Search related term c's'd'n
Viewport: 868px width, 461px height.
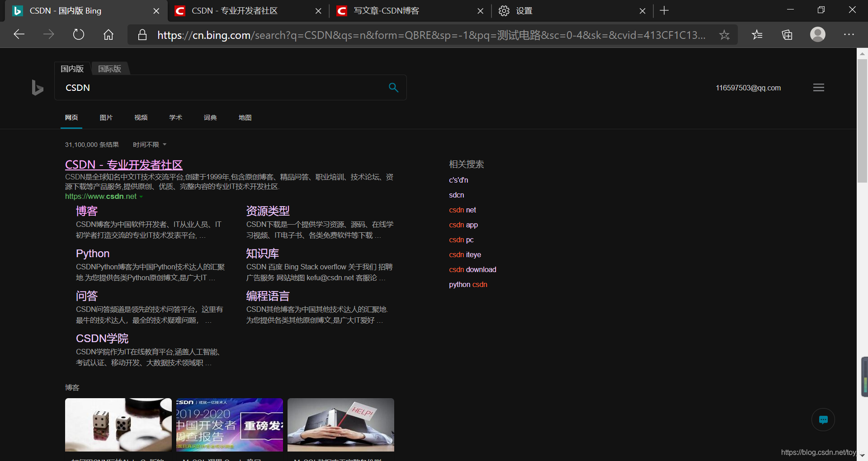click(x=458, y=180)
